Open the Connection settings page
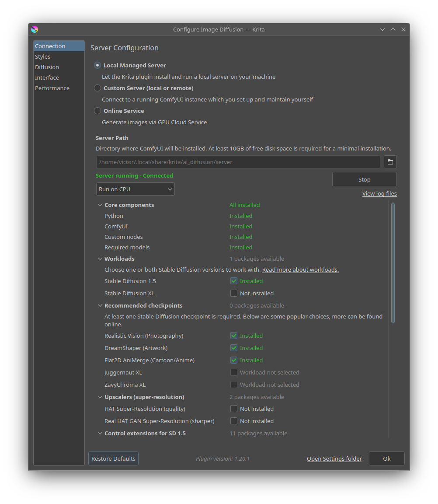 coord(59,46)
